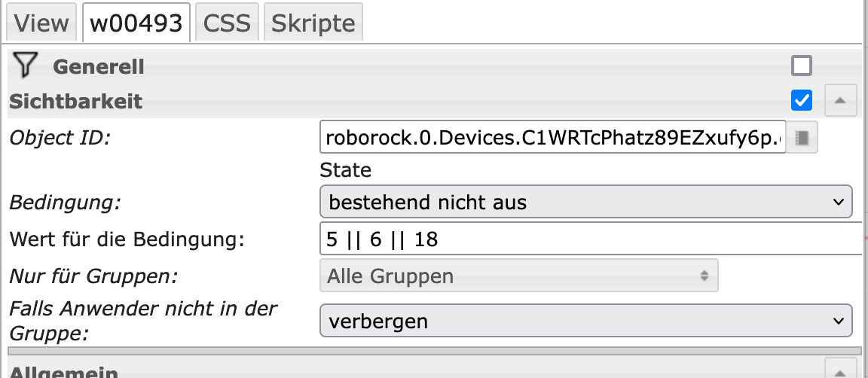Open the 'verbergen' dropdown for non-group users
The image size is (868, 378).
click(x=585, y=322)
